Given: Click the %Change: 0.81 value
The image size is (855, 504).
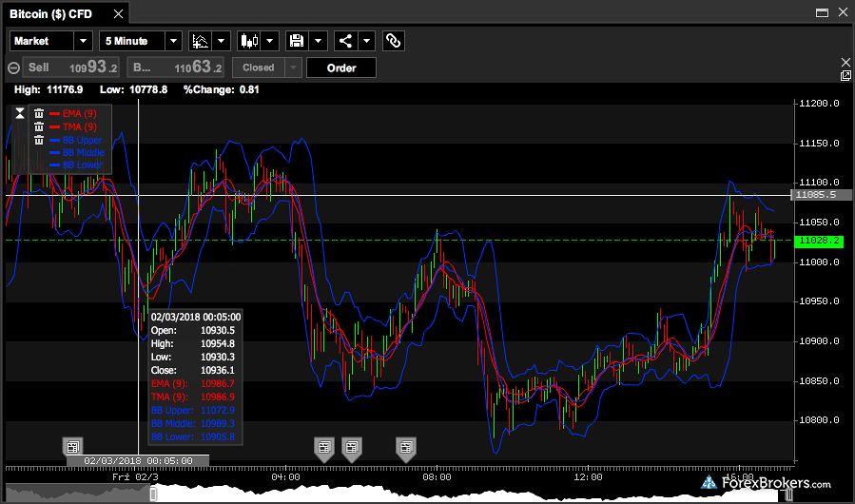Looking at the screenshot, I should pos(222,89).
